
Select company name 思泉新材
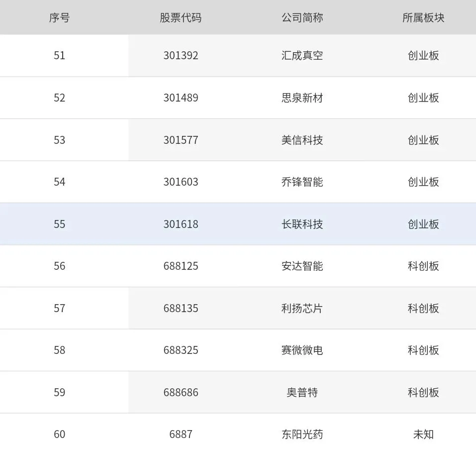pos(302,98)
